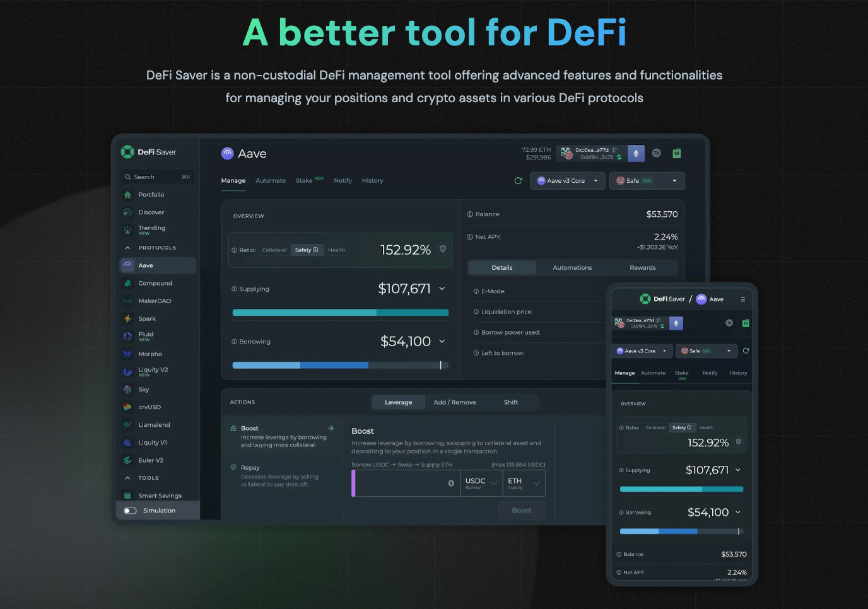Choose the Boost action in left list
This screenshot has width=868, height=609.
pos(283,436)
